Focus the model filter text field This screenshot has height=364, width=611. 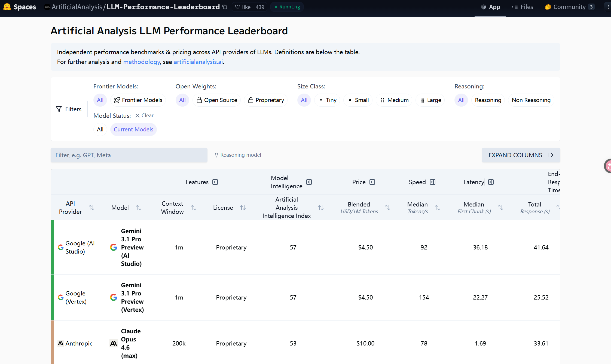pyautogui.click(x=129, y=155)
